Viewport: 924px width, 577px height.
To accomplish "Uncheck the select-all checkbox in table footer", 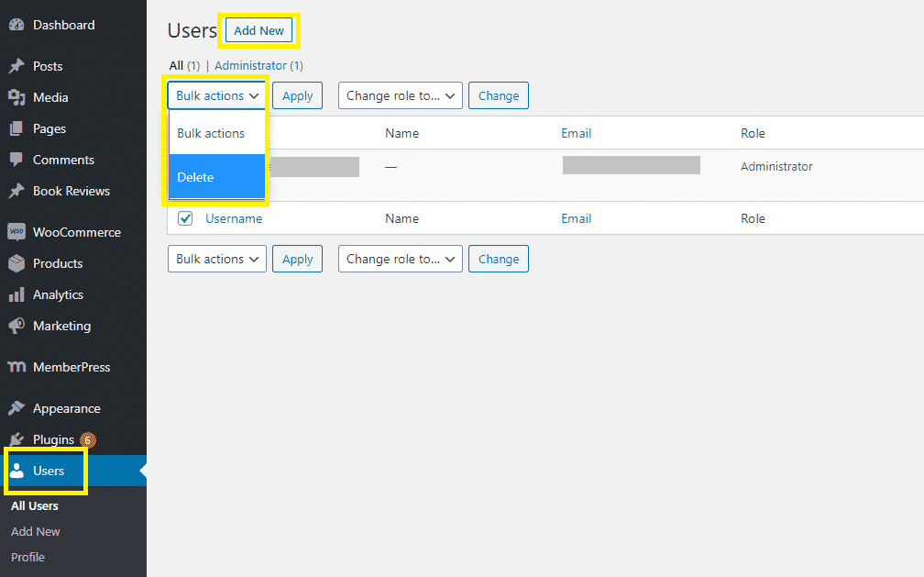I will [185, 218].
